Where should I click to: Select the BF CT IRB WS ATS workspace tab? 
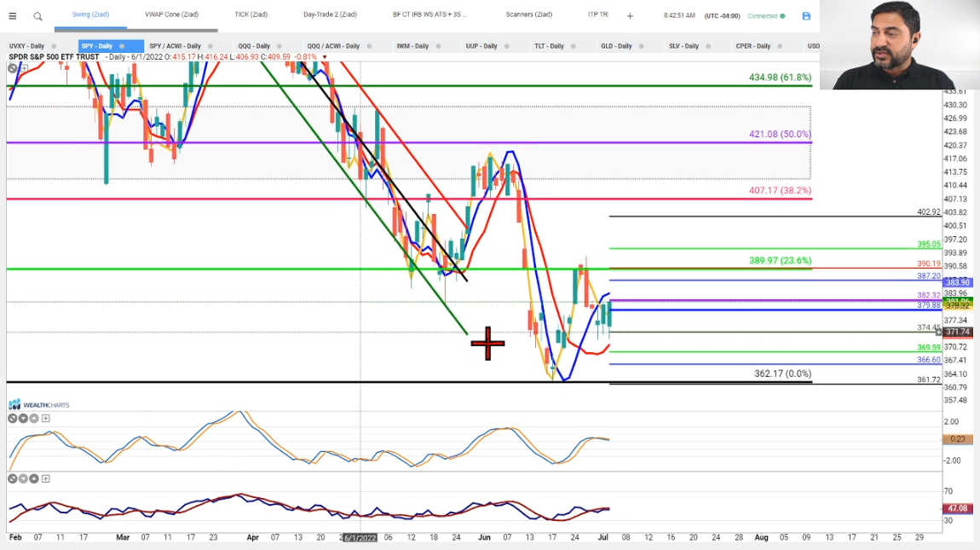pos(429,14)
